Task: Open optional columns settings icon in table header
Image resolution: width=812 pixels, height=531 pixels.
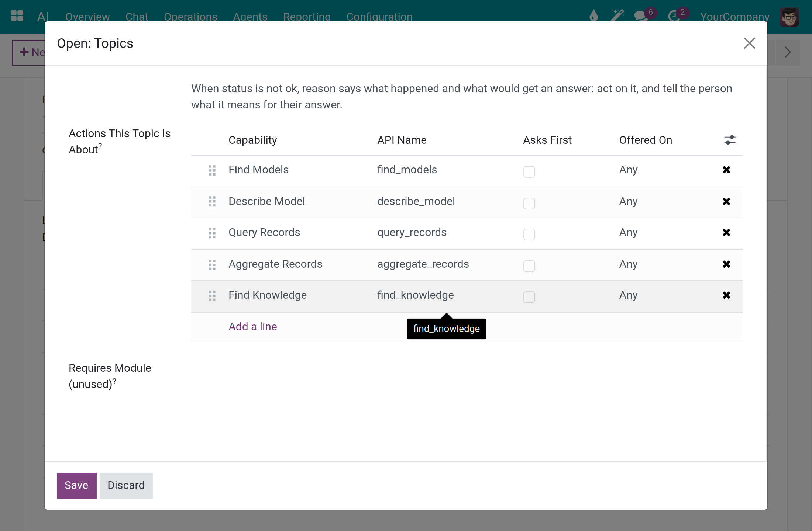Action: coord(730,140)
